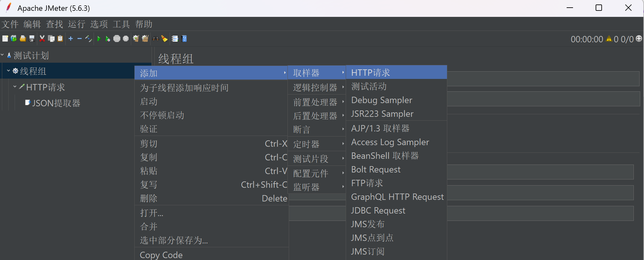Choose 删除 in the context menu
The width and height of the screenshot is (644, 260).
(211, 198)
